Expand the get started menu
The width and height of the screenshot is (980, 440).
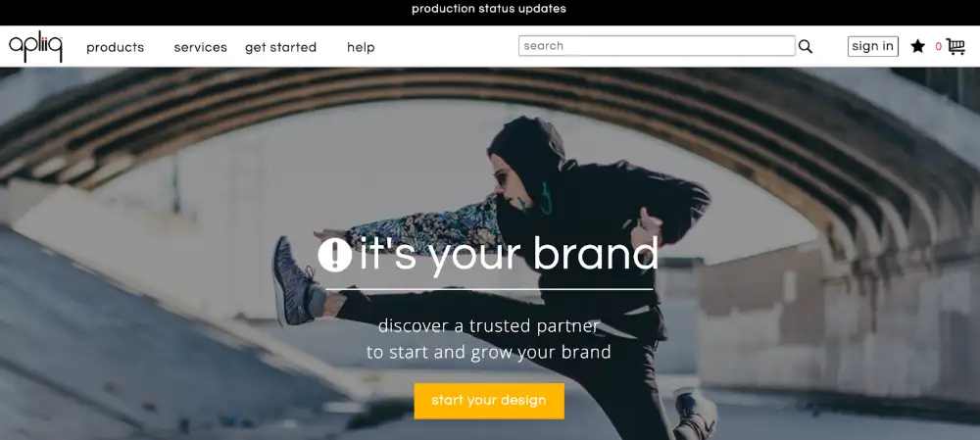(x=280, y=47)
